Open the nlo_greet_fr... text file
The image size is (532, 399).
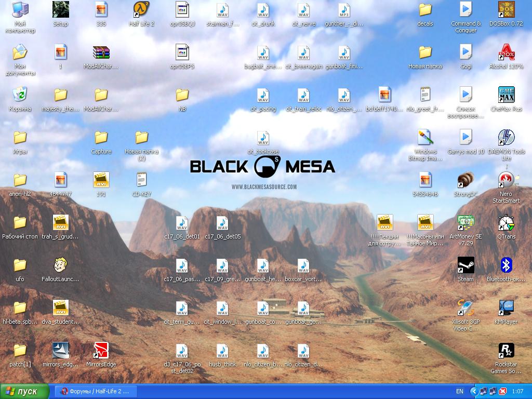click(425, 95)
